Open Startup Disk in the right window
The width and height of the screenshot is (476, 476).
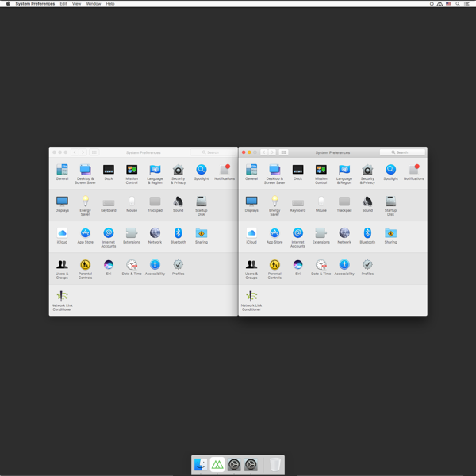tap(390, 205)
